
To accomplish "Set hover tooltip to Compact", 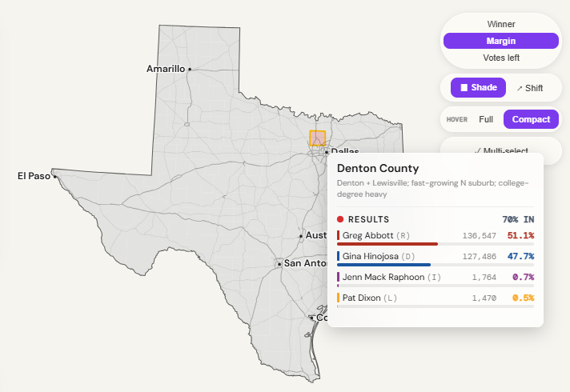I will point(531,119).
